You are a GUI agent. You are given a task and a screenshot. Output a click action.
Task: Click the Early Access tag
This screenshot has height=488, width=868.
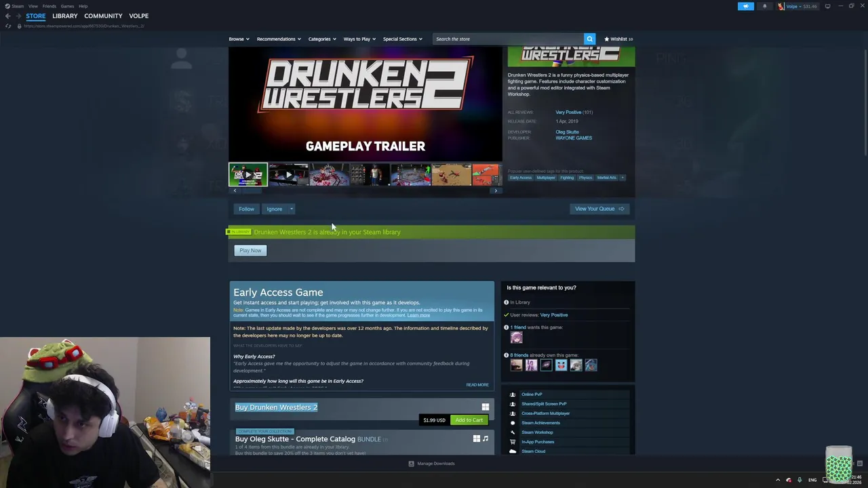tap(521, 178)
